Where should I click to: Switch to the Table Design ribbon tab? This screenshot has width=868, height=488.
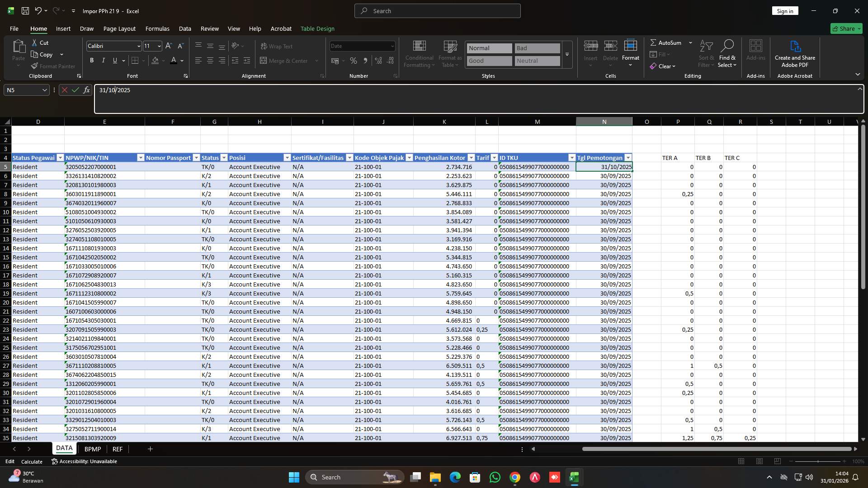coord(317,28)
